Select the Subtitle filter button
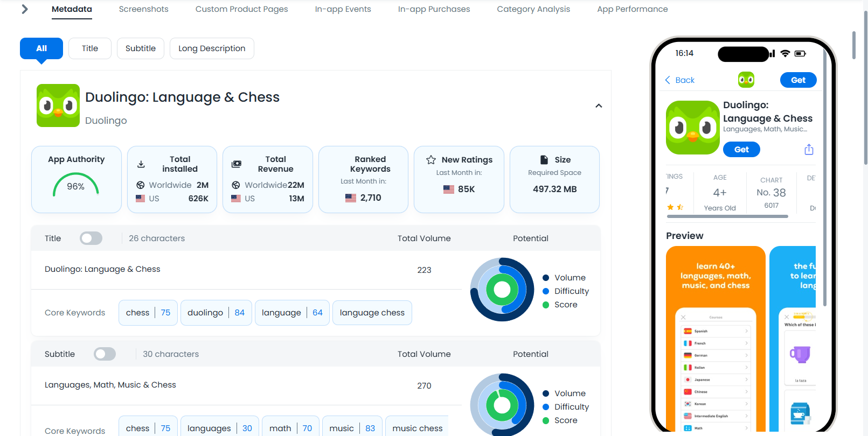The width and height of the screenshot is (868, 436). (x=141, y=48)
